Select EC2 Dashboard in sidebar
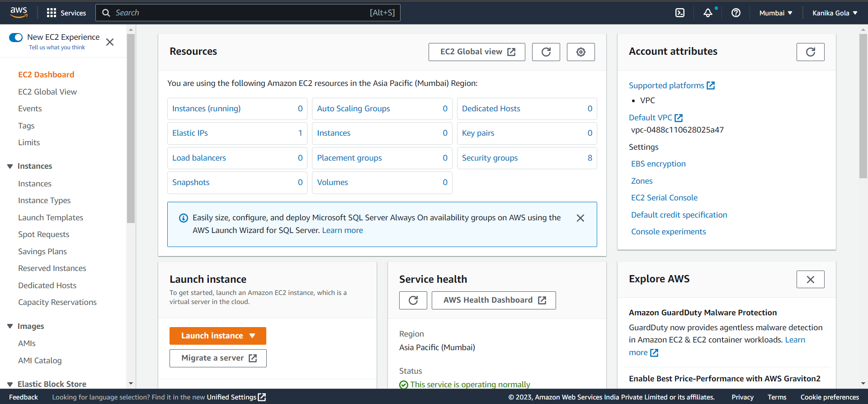Viewport: 868px width, 404px height. click(x=46, y=75)
